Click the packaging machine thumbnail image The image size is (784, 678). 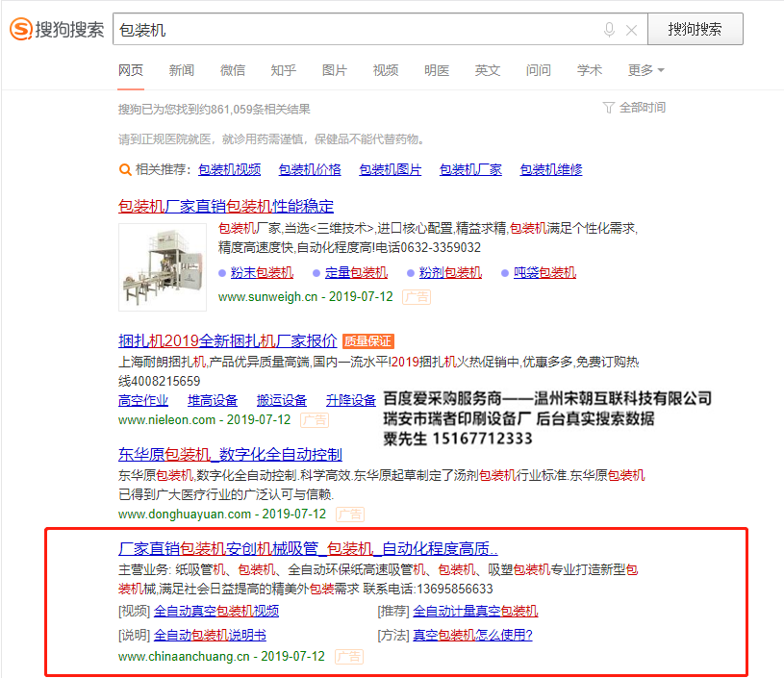(163, 267)
